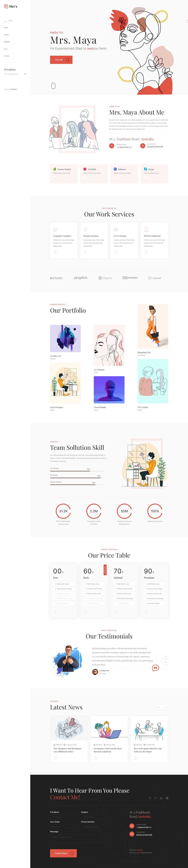Click the Submit Now button

coord(64,853)
